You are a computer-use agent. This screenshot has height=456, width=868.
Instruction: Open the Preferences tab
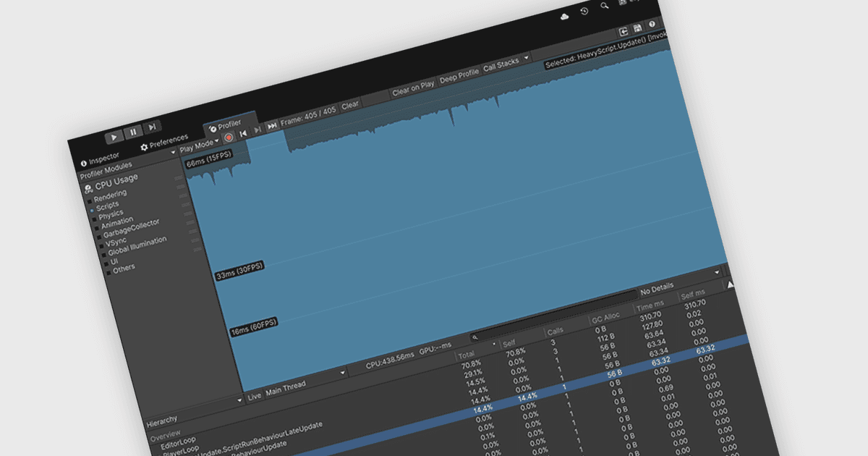[x=163, y=142]
